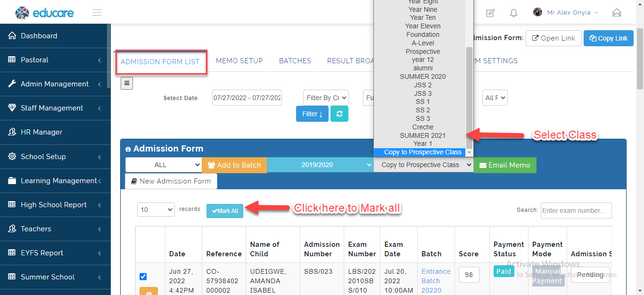Open the Filter By Cr dropdown
644x295 pixels.
point(326,98)
